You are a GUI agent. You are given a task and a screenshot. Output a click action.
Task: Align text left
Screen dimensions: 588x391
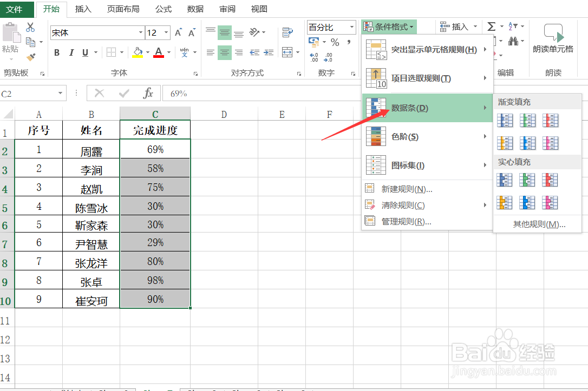pyautogui.click(x=211, y=52)
